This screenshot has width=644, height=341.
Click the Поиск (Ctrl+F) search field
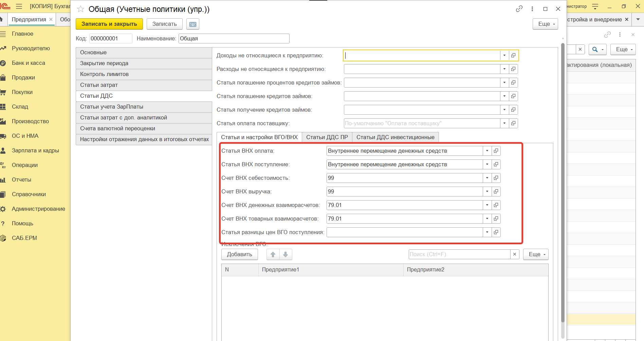[x=460, y=254]
